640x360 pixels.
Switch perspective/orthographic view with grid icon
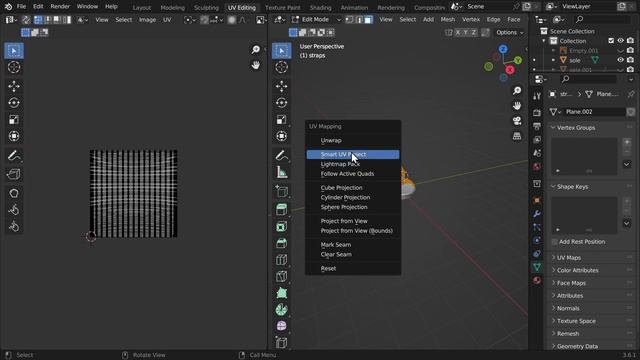pyautogui.click(x=517, y=136)
